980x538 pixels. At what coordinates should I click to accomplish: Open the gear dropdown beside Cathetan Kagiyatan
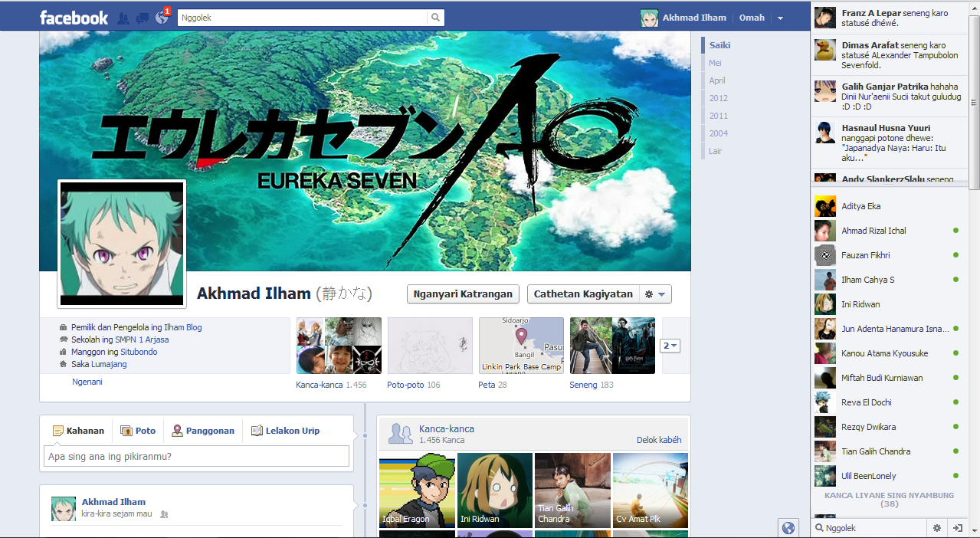(x=655, y=294)
